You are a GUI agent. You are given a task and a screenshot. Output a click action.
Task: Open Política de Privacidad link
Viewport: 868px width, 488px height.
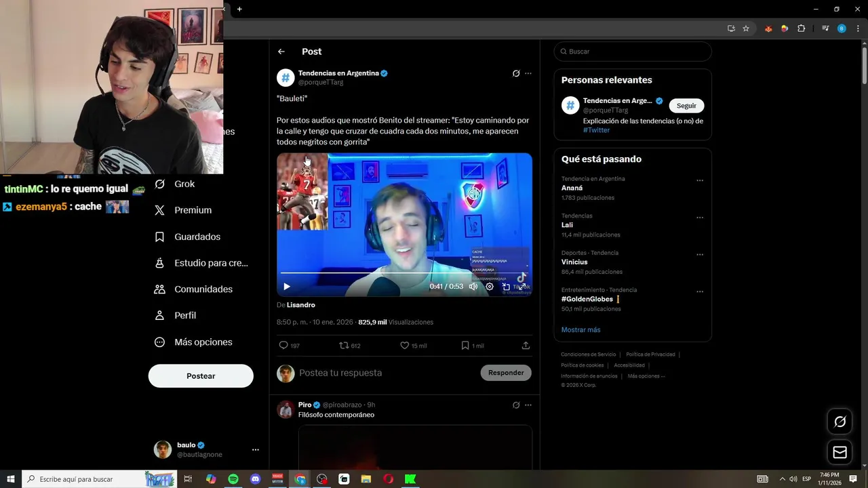click(x=650, y=354)
